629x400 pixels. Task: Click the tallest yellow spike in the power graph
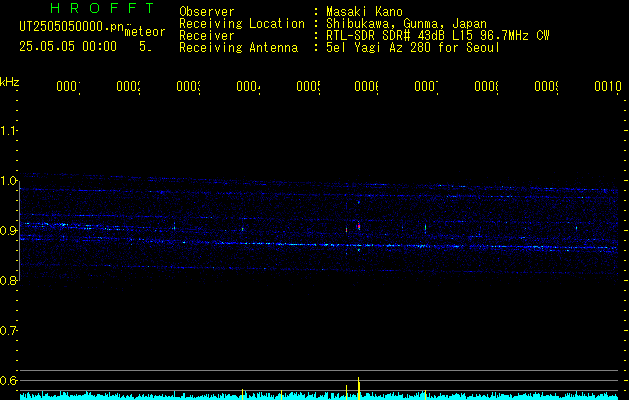[359, 388]
